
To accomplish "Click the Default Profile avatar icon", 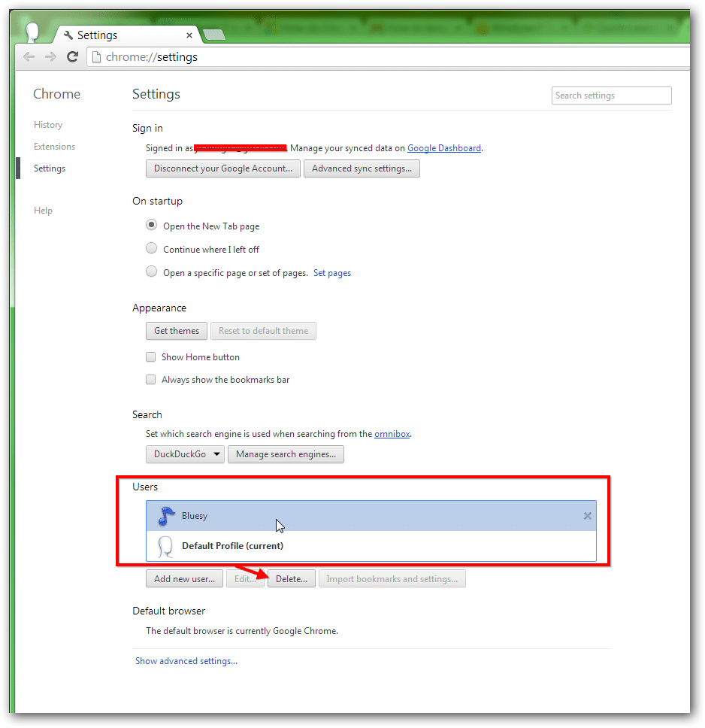I will (x=166, y=546).
